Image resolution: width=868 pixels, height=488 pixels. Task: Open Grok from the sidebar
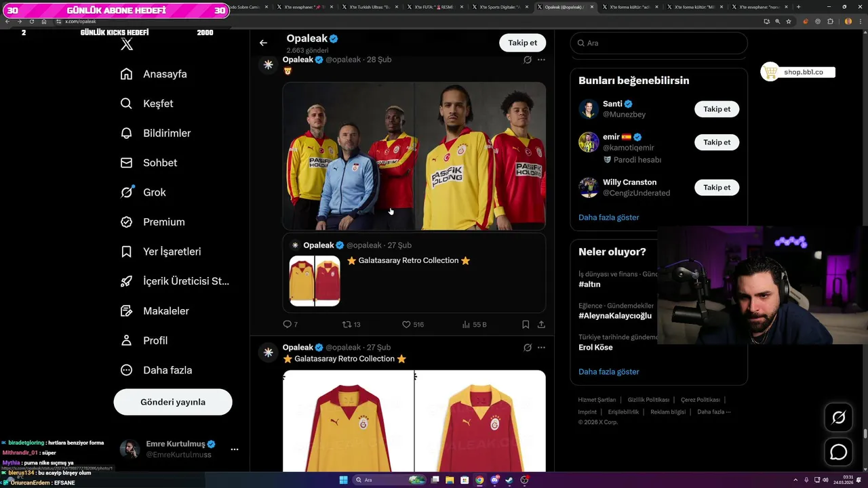point(142,192)
